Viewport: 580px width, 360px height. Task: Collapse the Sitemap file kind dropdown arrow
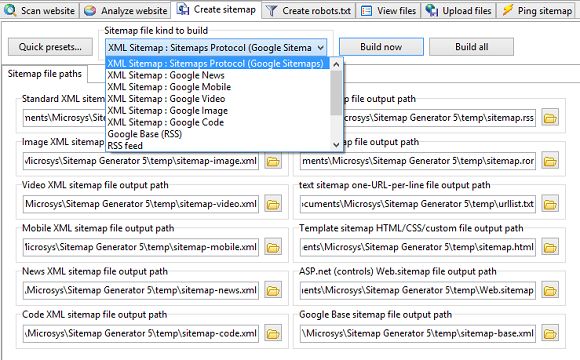(320, 48)
